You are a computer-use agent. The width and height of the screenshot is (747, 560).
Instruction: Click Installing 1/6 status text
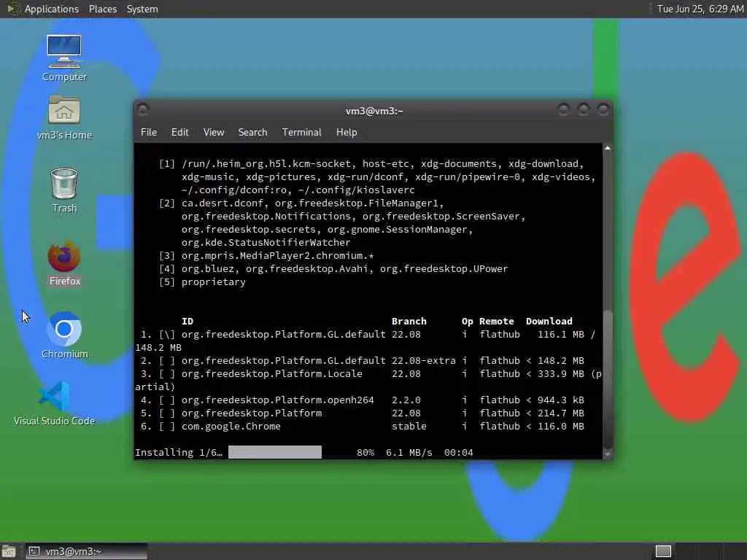[179, 452]
